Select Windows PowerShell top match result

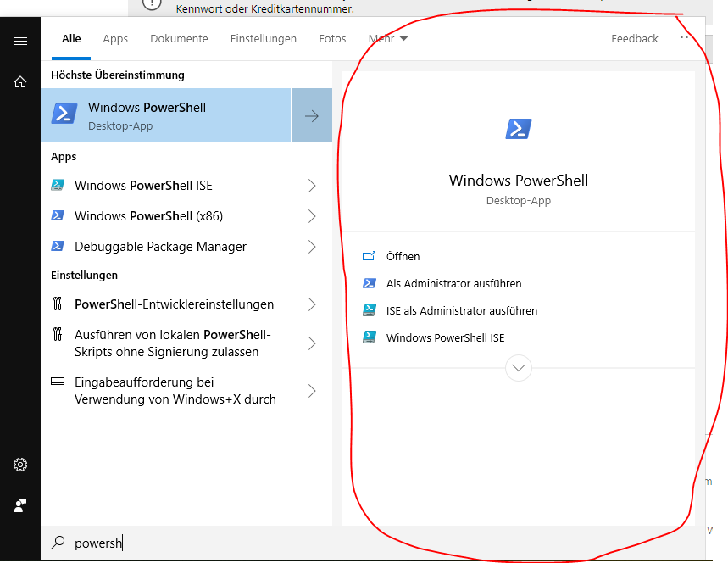pyautogui.click(x=166, y=115)
